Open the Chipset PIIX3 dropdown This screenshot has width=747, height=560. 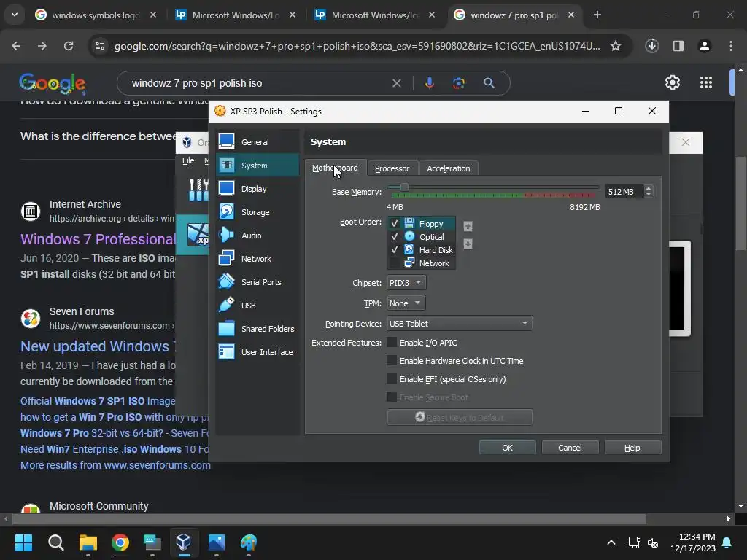click(x=406, y=282)
